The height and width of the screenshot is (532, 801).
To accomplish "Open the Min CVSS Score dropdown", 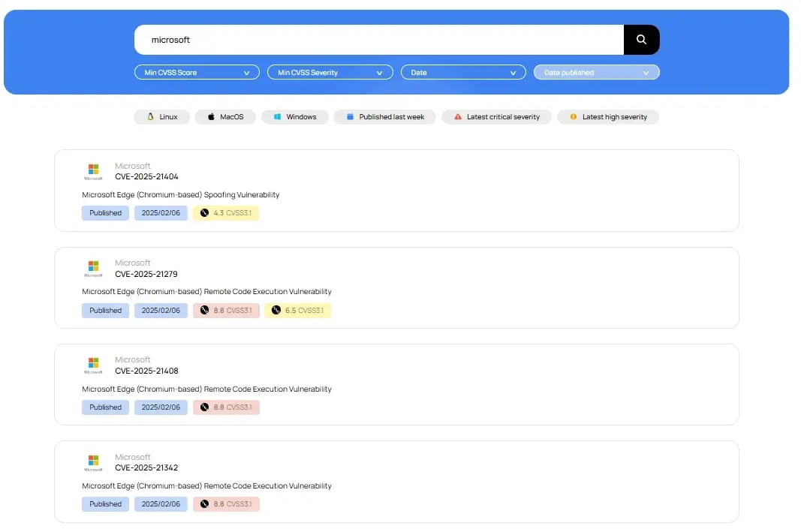I will [197, 73].
